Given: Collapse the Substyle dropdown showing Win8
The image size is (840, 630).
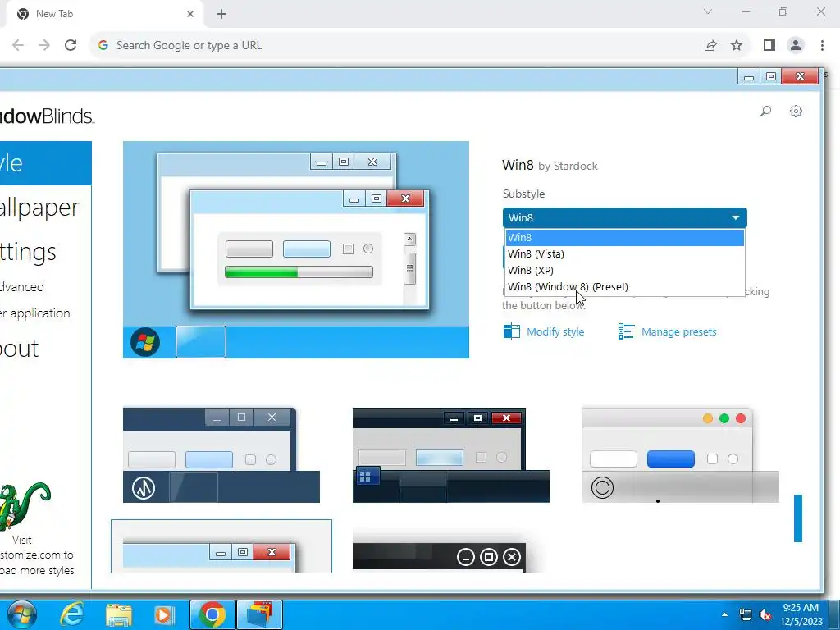Looking at the screenshot, I should pyautogui.click(x=624, y=217).
